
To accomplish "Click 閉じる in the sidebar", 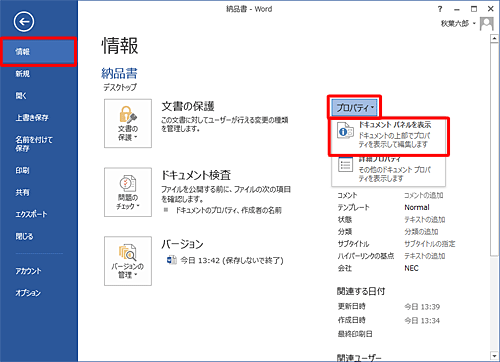I will click(x=24, y=236).
